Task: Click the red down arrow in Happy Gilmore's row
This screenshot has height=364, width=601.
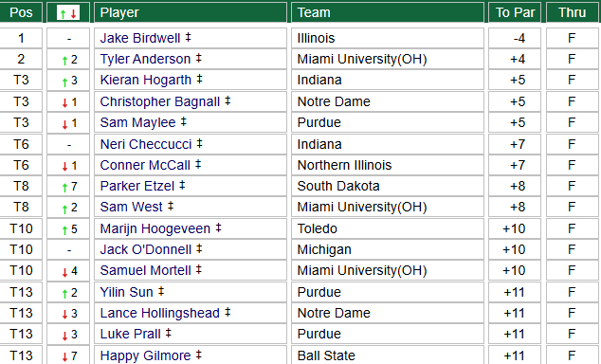Action: tap(64, 356)
